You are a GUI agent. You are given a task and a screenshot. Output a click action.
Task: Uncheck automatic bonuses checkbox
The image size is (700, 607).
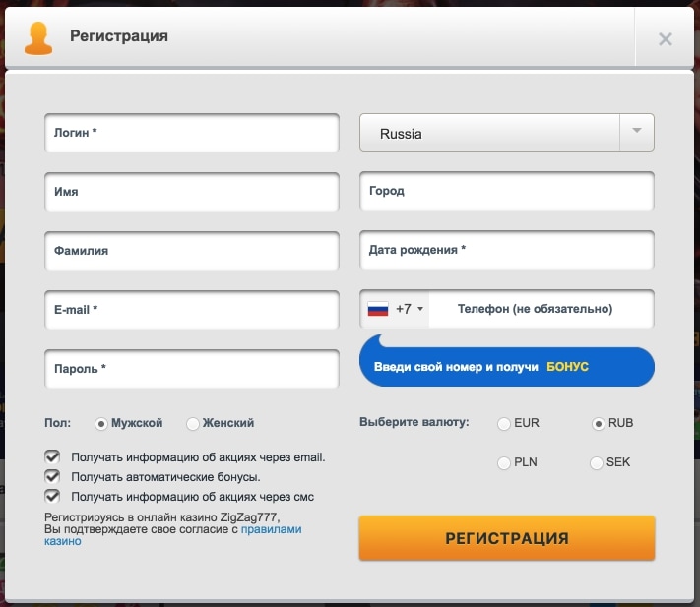[x=52, y=477]
